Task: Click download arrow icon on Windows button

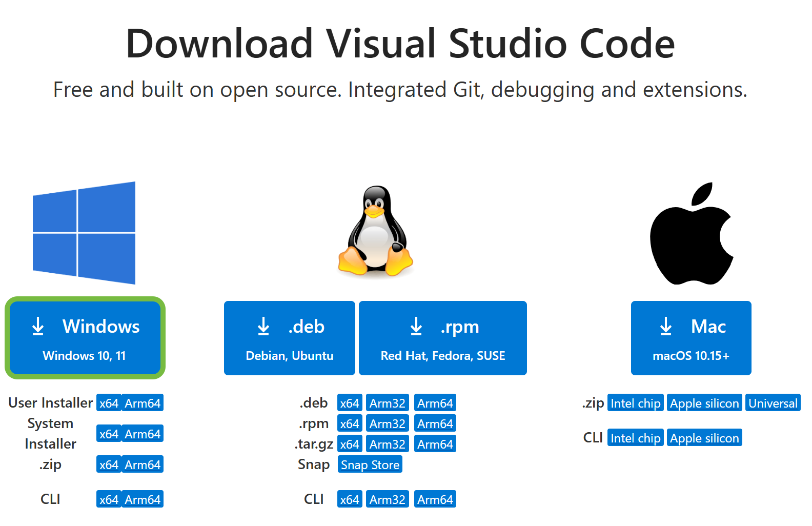Action: coord(38,326)
